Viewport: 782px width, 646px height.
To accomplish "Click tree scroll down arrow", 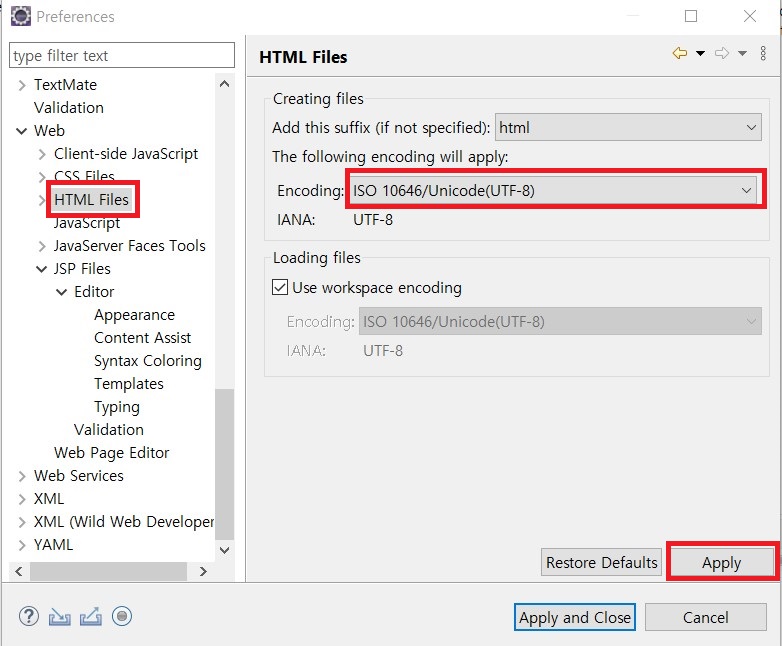I will pos(224,550).
